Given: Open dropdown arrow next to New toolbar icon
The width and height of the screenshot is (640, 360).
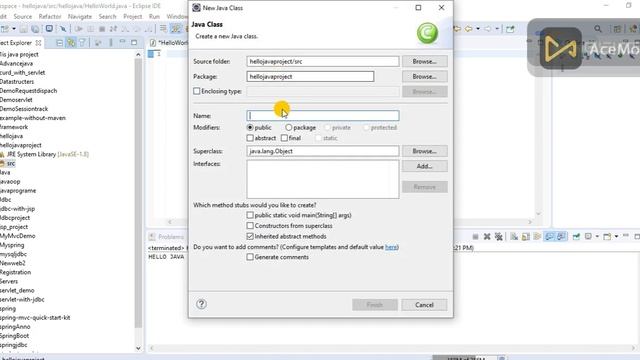Looking at the screenshot, I should pyautogui.click(x=14, y=29).
